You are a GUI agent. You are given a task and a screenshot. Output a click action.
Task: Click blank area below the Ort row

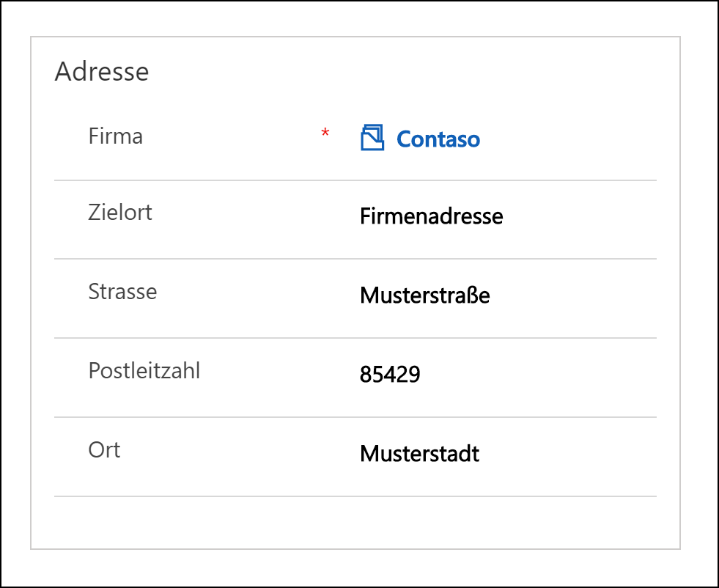pyautogui.click(x=355, y=523)
